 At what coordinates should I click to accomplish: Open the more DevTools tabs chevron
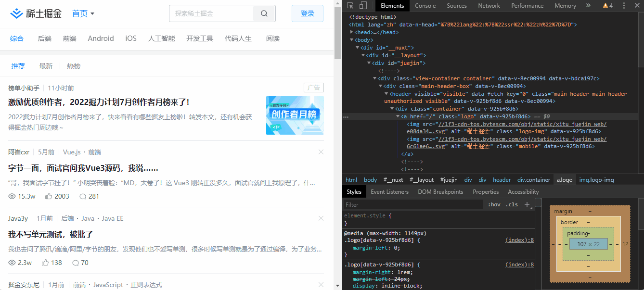(588, 6)
